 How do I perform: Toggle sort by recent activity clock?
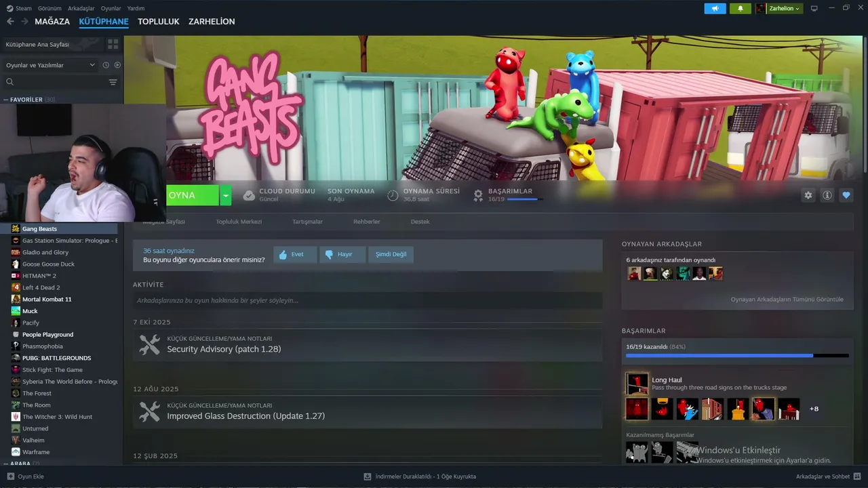[106, 65]
